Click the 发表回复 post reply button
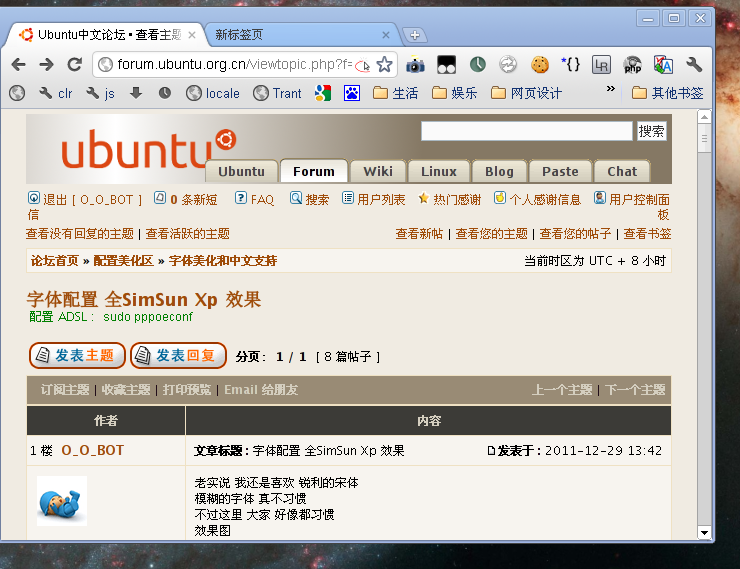The image size is (740, 569). click(178, 355)
